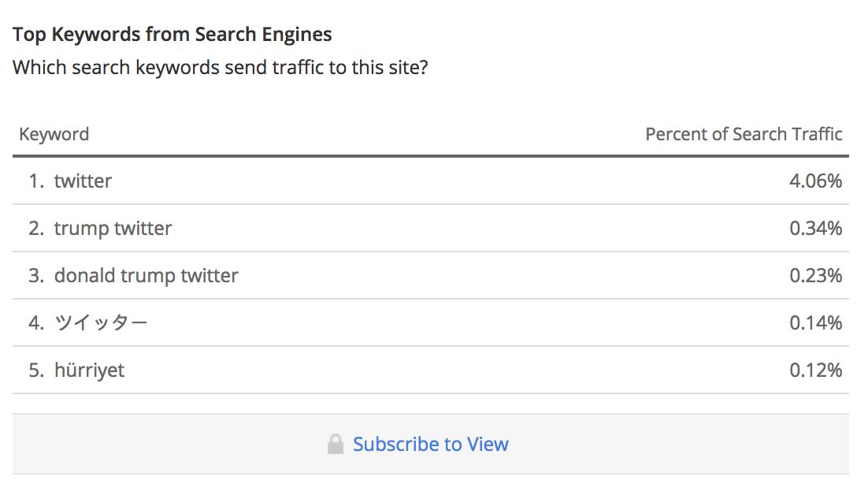
Task: Click the 0.14% traffic value
Action: pyautogui.click(x=815, y=323)
